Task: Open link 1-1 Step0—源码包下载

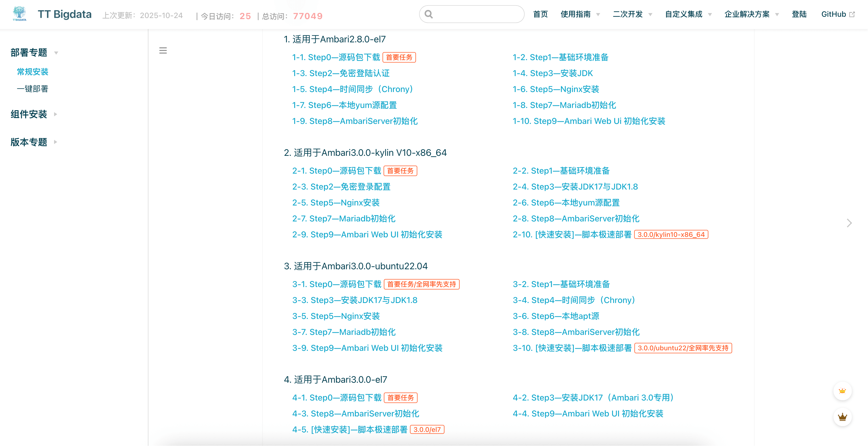Action: tap(336, 57)
